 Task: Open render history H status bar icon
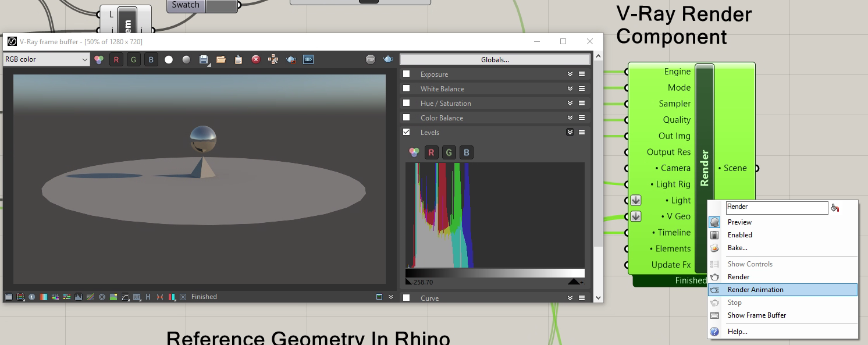[148, 297]
